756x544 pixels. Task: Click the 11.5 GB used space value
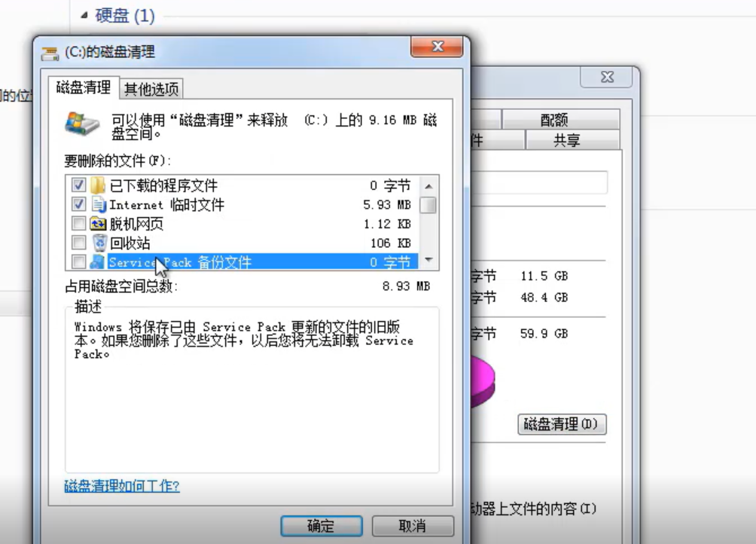[x=544, y=276]
